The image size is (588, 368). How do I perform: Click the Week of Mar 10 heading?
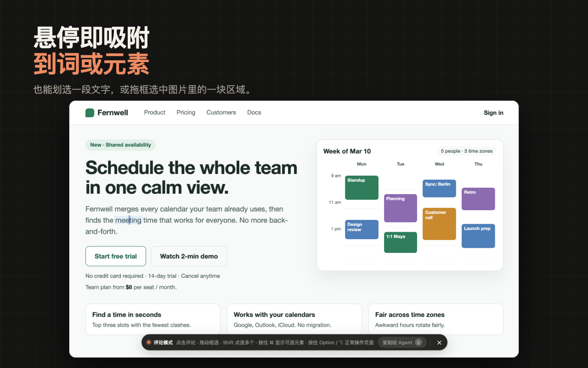(x=347, y=151)
